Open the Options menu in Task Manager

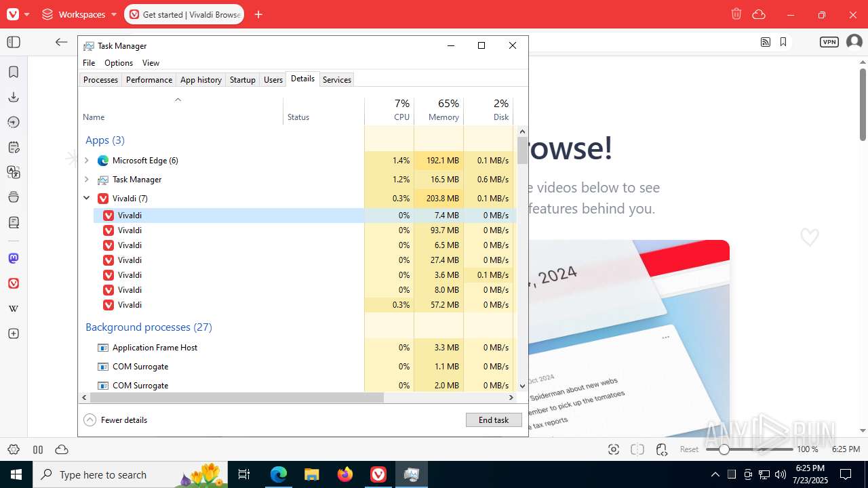pyautogui.click(x=119, y=63)
